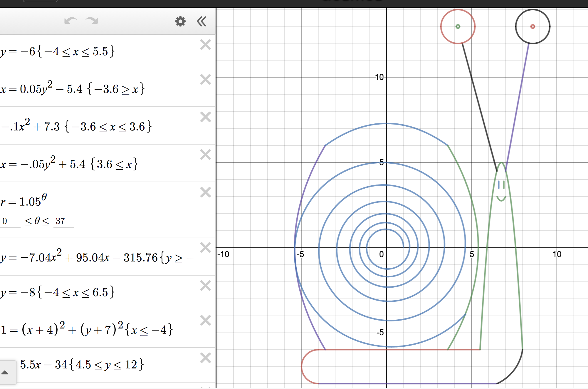The image size is (588, 389).
Task: Select the y = -8 expression text
Action: [x=58, y=293]
